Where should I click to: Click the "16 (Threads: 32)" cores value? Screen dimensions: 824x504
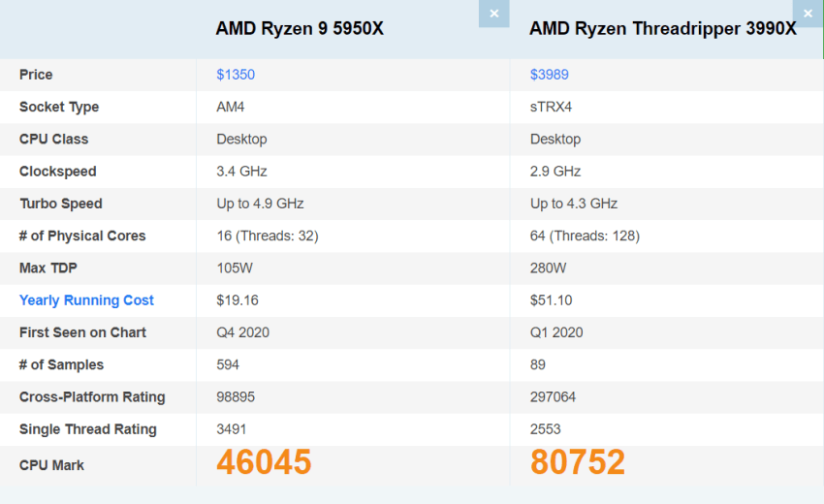coord(268,236)
